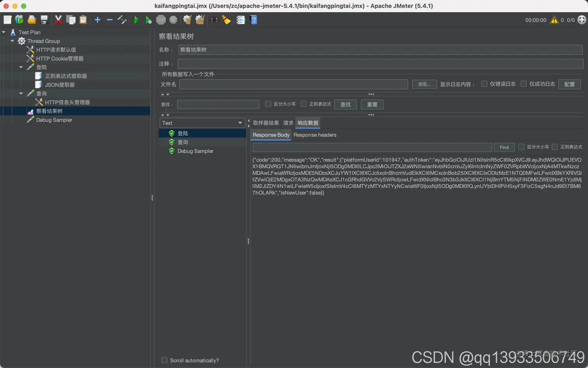Viewport: 588px width, 368px height.
Task: Click the Search binoculars icon
Action: pyautogui.click(x=214, y=20)
